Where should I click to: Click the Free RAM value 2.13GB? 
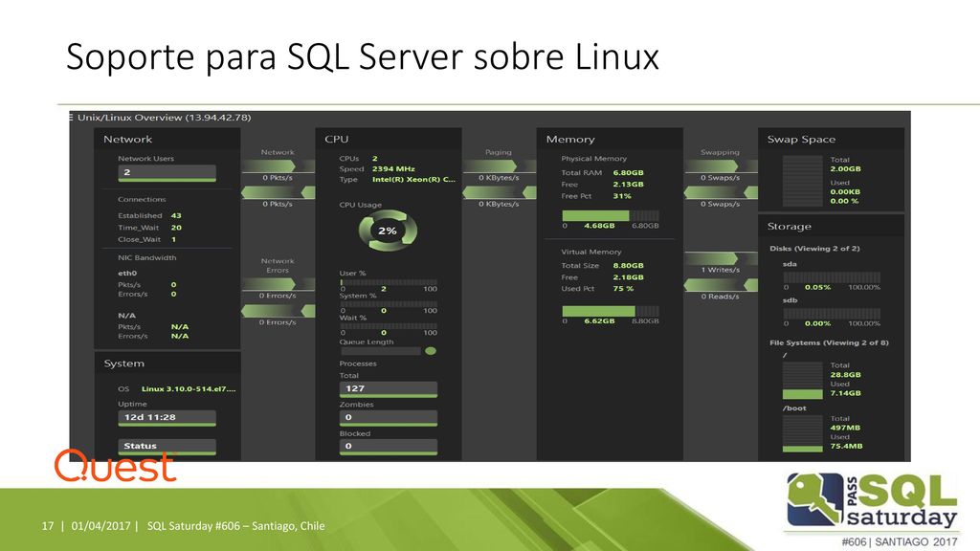[628, 185]
